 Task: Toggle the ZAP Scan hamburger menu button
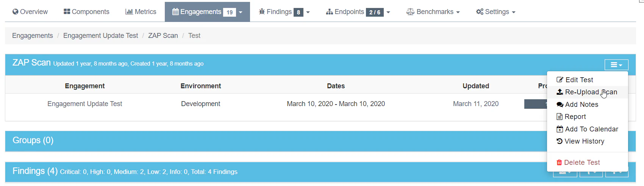[616, 65]
